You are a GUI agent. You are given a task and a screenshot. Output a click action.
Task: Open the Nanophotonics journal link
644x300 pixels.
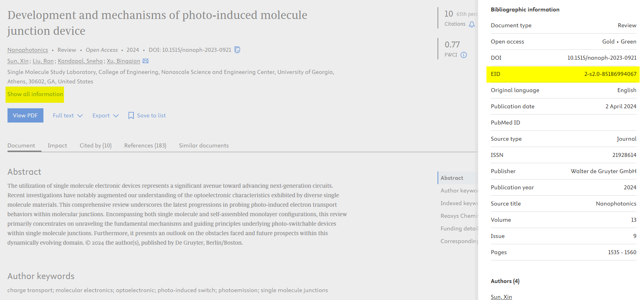28,50
